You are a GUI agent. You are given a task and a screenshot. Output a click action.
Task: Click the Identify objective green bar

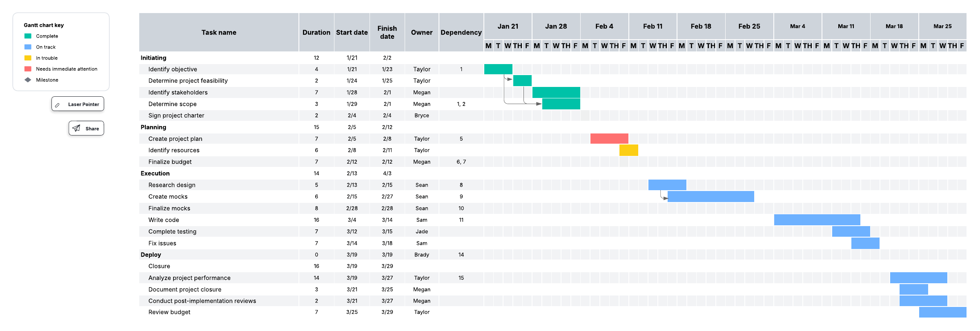(x=498, y=69)
